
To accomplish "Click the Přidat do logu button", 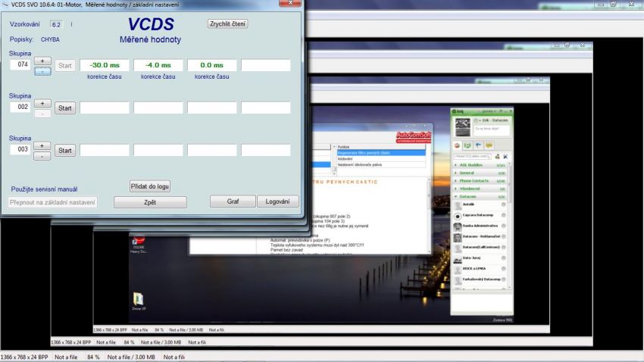I will tap(150, 186).
